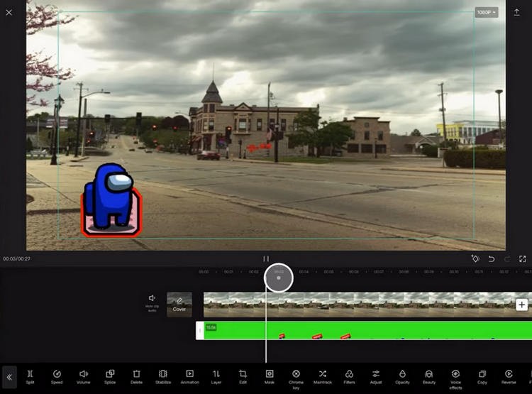
Task: Open the Mask tool
Action: (270, 377)
